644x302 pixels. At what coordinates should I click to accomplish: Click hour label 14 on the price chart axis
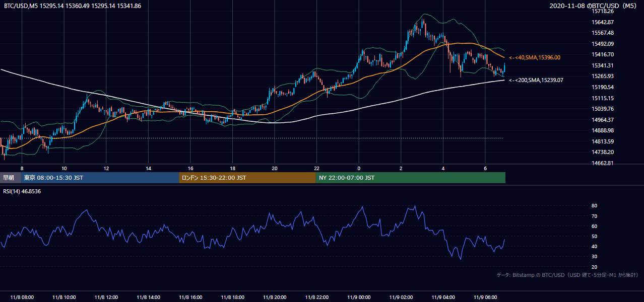[149, 168]
